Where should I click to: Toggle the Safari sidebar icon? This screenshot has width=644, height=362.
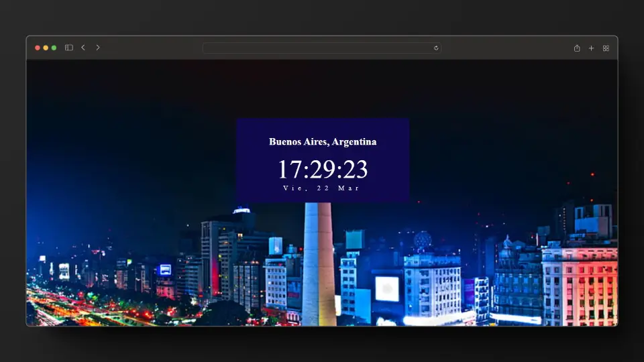(69, 48)
